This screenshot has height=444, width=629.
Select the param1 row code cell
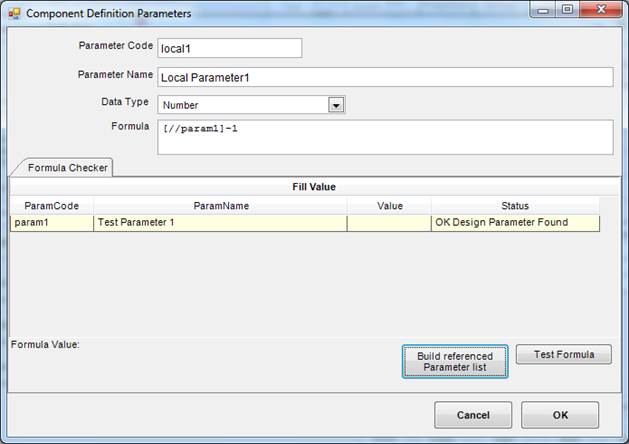(51, 223)
